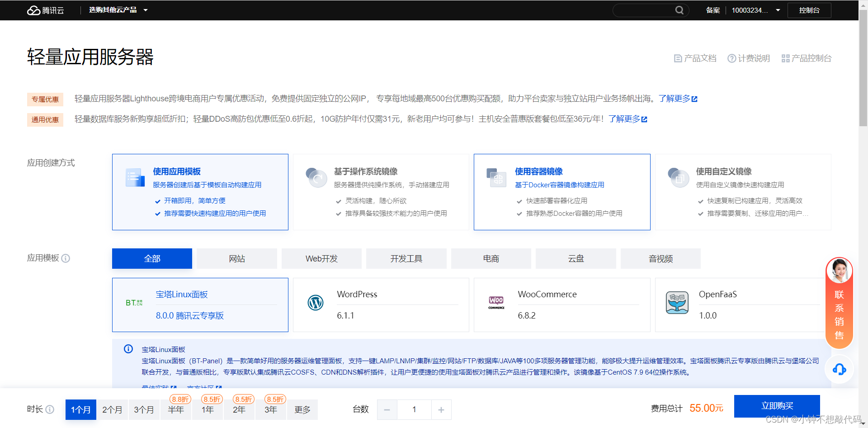Click the 立即购买 button

coord(777,406)
